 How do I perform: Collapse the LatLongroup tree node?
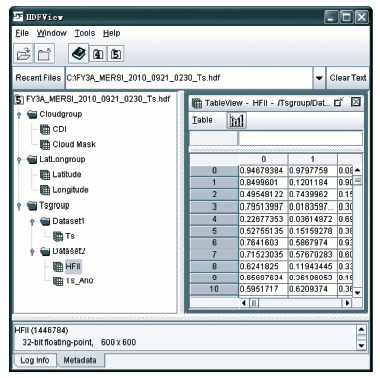tap(19, 160)
